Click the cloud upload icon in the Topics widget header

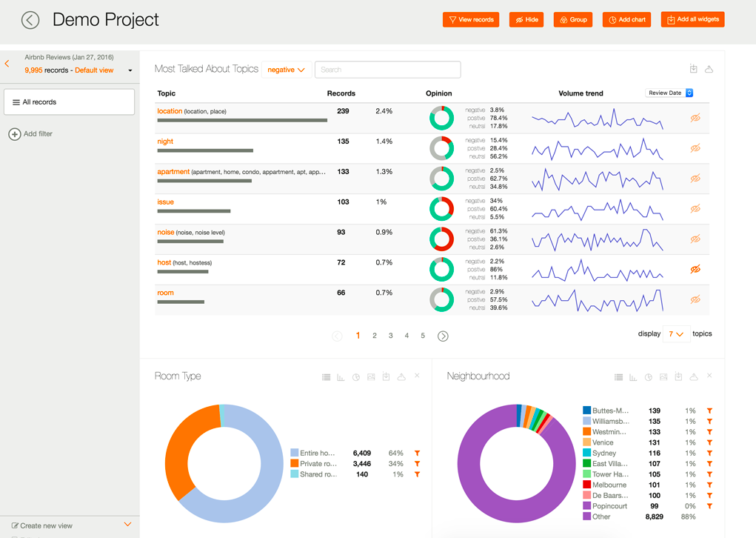709,70
